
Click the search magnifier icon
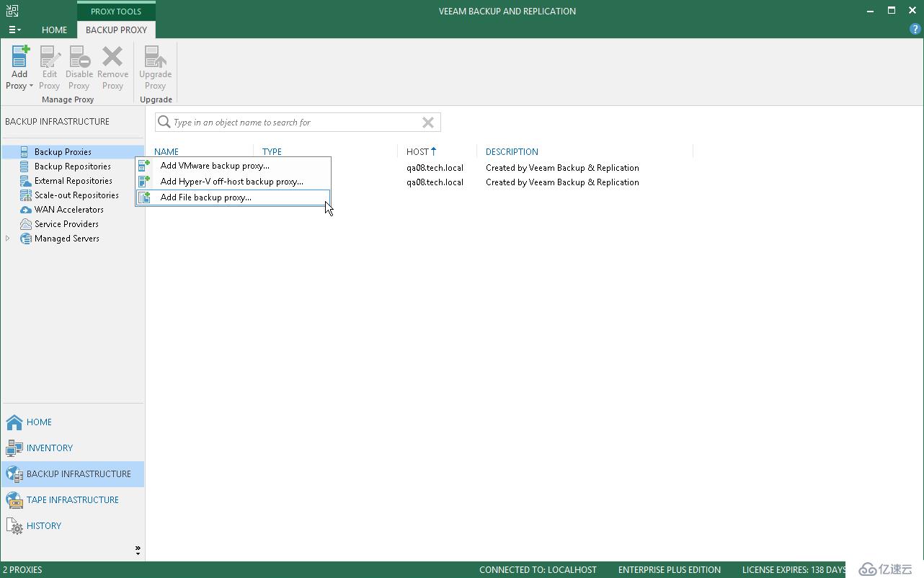coord(164,123)
